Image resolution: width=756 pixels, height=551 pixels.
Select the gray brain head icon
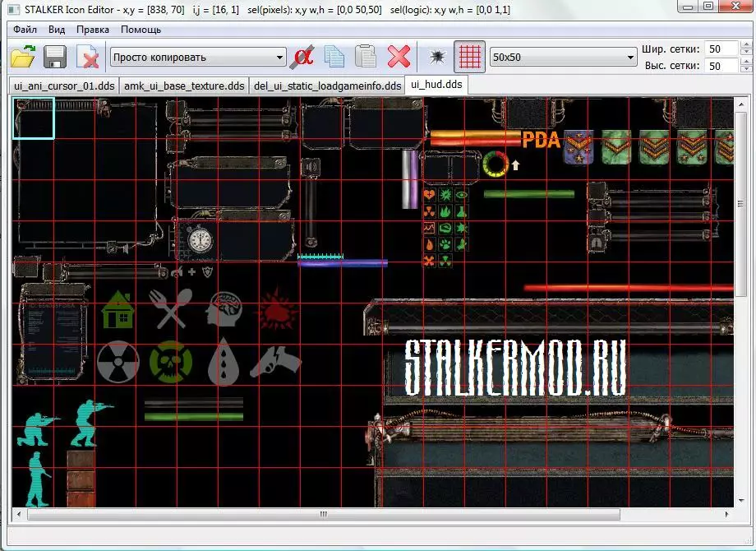tap(224, 309)
